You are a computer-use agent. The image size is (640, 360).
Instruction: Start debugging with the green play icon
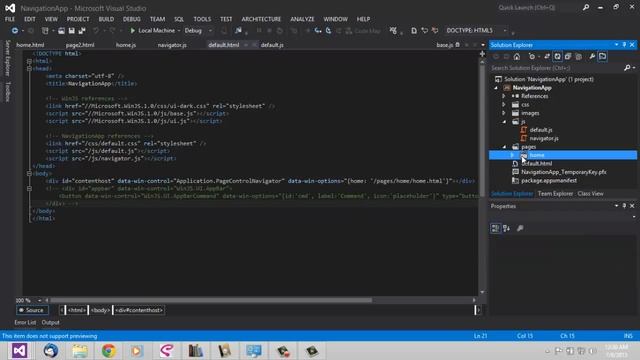132,31
